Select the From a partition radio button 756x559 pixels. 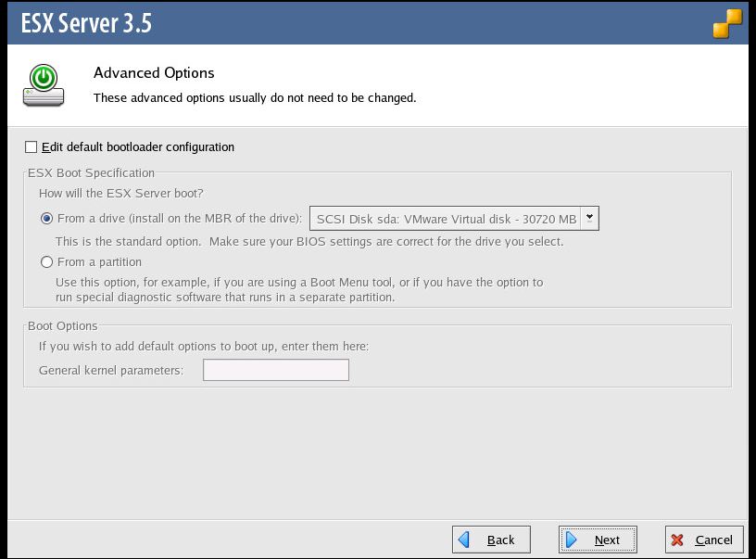pos(46,262)
